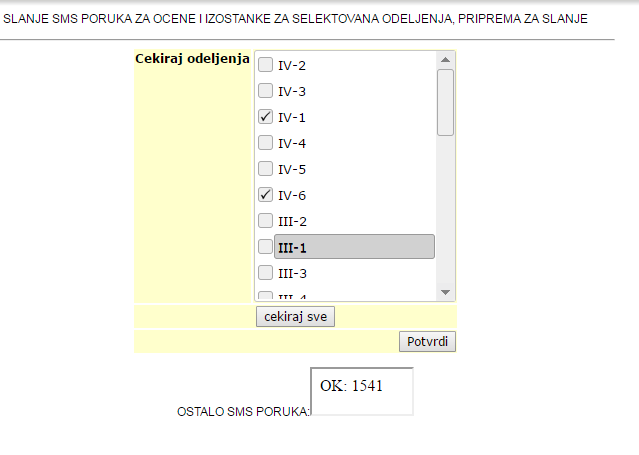Check the IV-2 class checkbox
This screenshot has width=639, height=455.
point(266,65)
